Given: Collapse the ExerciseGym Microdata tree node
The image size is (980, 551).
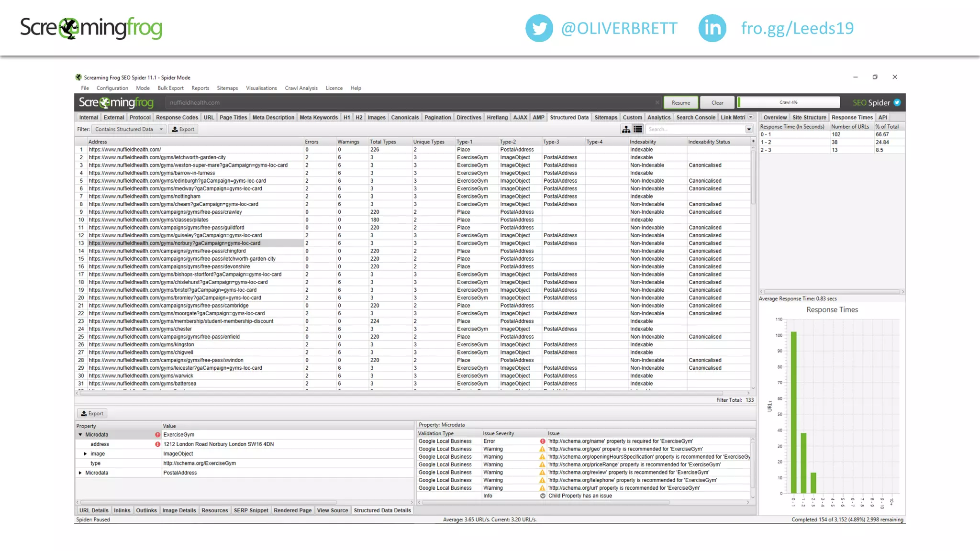Looking at the screenshot, I should pyautogui.click(x=80, y=435).
